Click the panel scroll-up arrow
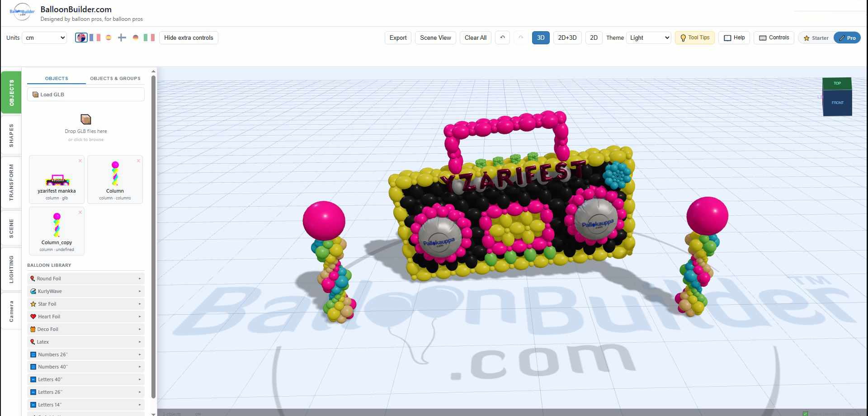The image size is (868, 416). point(153,71)
